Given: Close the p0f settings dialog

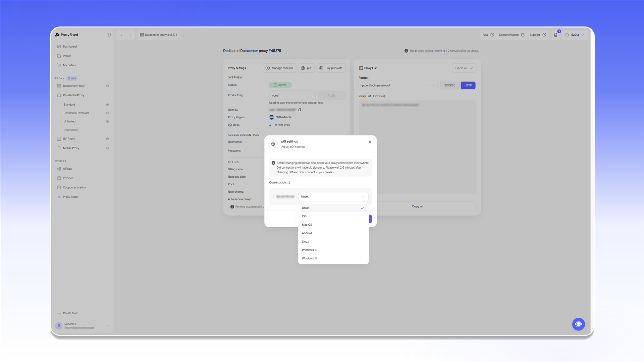Looking at the screenshot, I should (370, 142).
